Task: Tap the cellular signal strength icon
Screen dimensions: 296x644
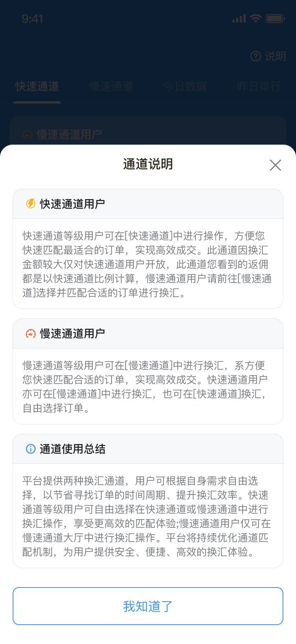Action: pos(239,19)
